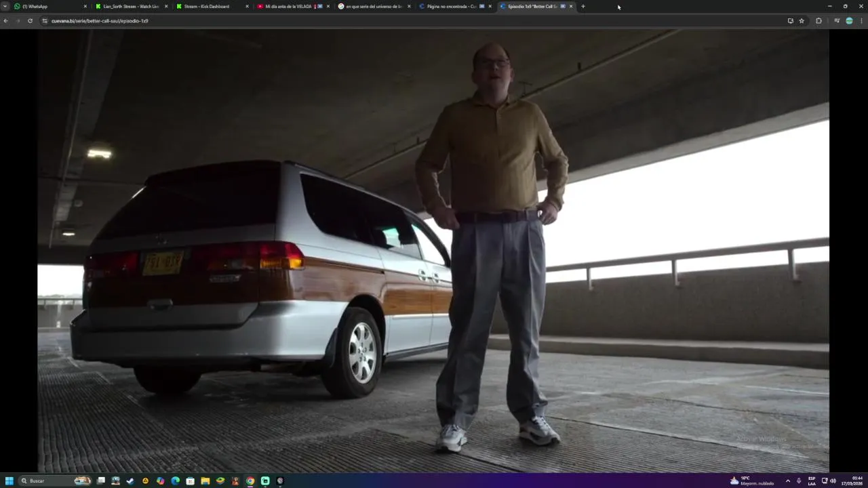Screen dimensions: 868x488
Task: View site information icon in address bar
Action: point(45,21)
